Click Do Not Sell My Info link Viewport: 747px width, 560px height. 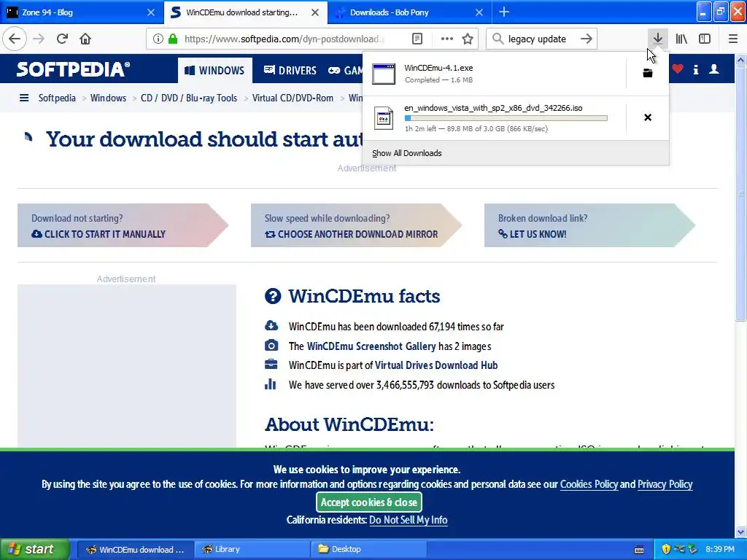(x=409, y=519)
